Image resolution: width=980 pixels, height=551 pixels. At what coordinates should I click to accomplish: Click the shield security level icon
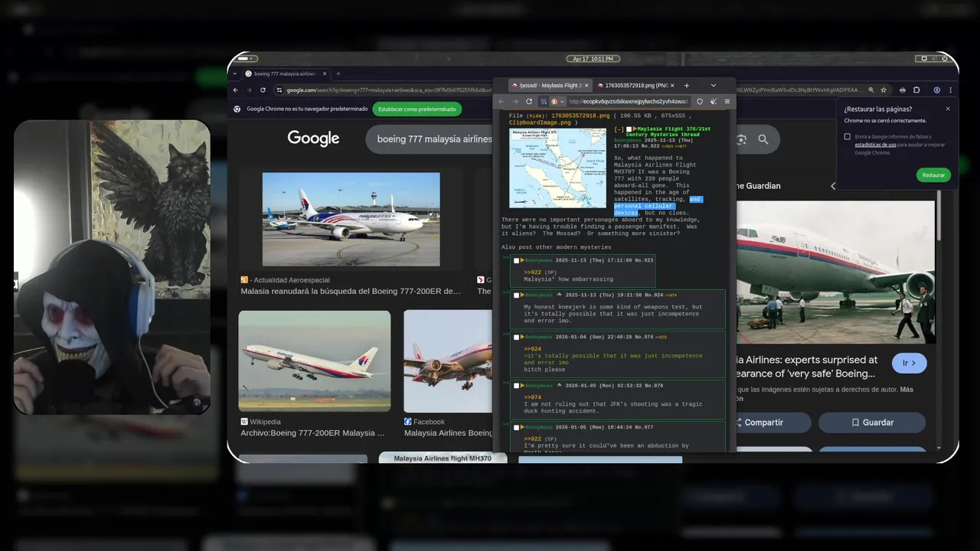point(700,101)
